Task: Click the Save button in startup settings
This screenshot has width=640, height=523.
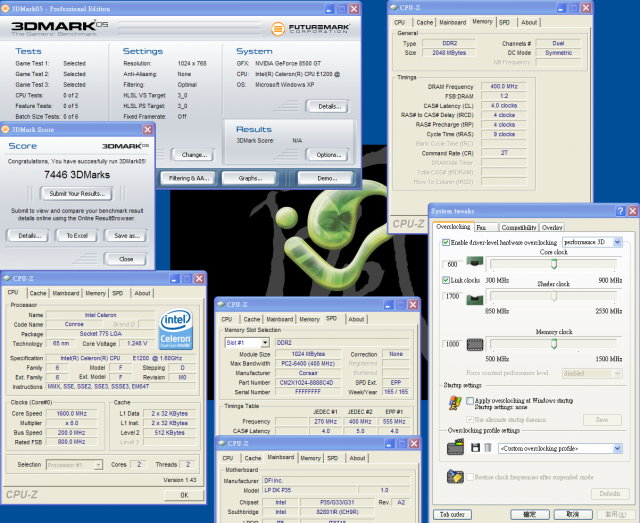Action: click(x=602, y=420)
